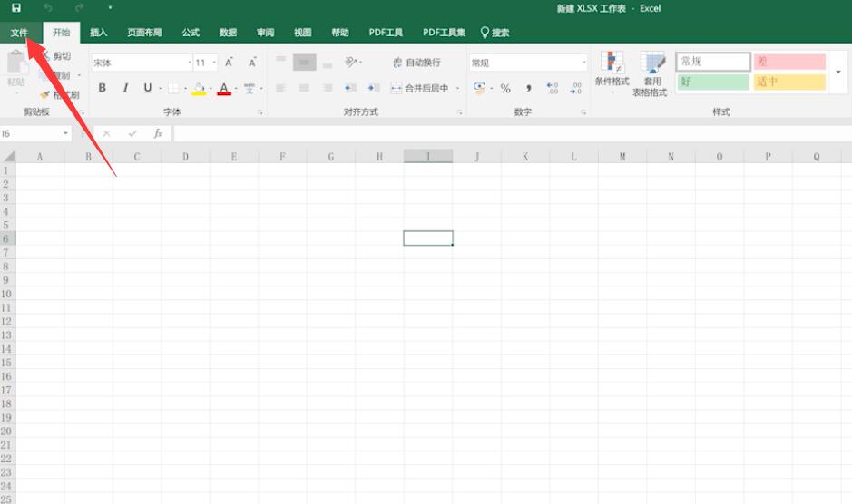
Task: Open the 宋体 font name dropdown
Action: click(190, 63)
